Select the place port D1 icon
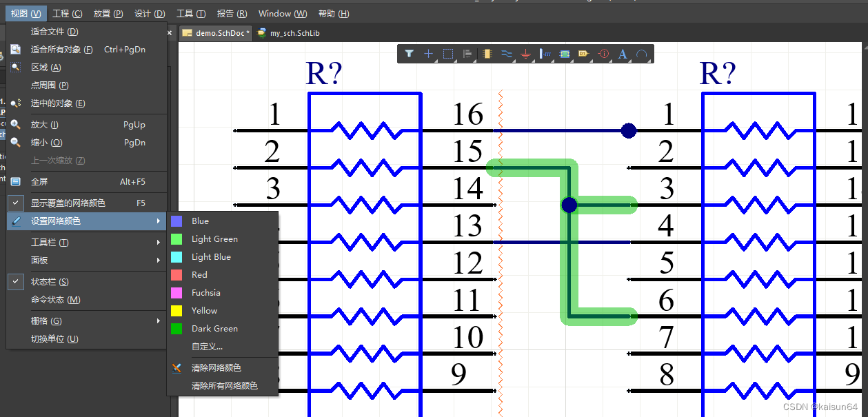868x417 pixels. coord(583,54)
